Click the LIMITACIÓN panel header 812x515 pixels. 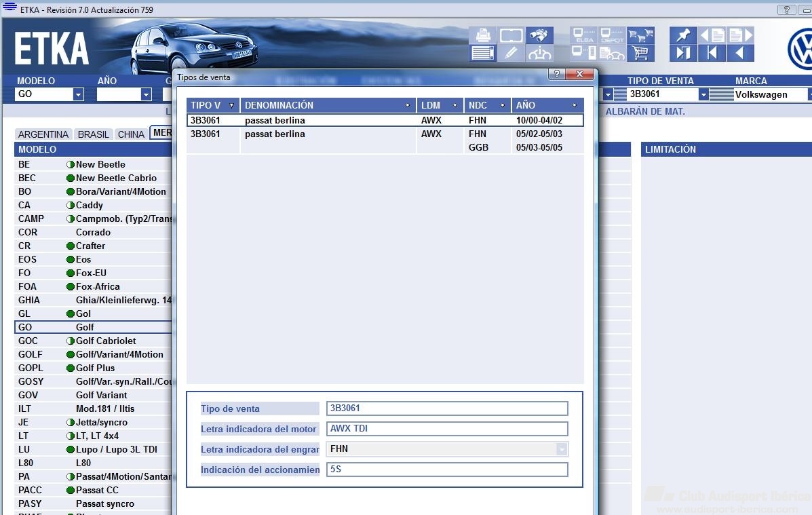click(x=727, y=149)
